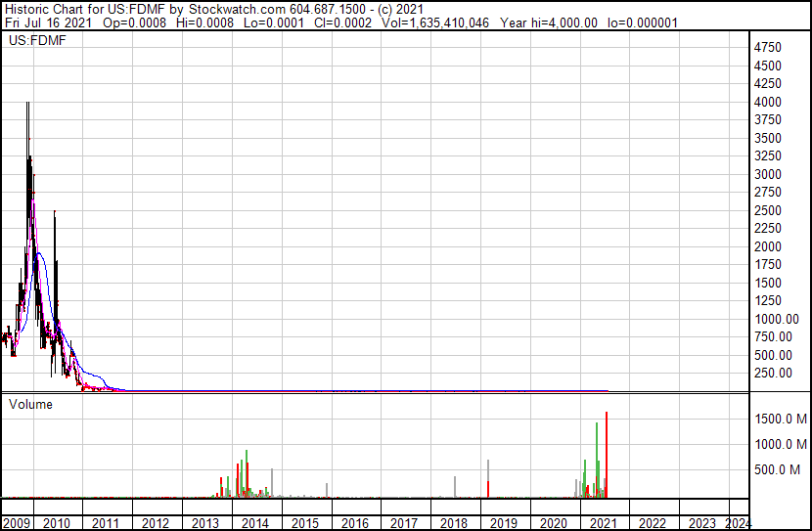812x531 pixels.
Task: Click the tallest red 2021 volume bar
Action: coord(607,455)
